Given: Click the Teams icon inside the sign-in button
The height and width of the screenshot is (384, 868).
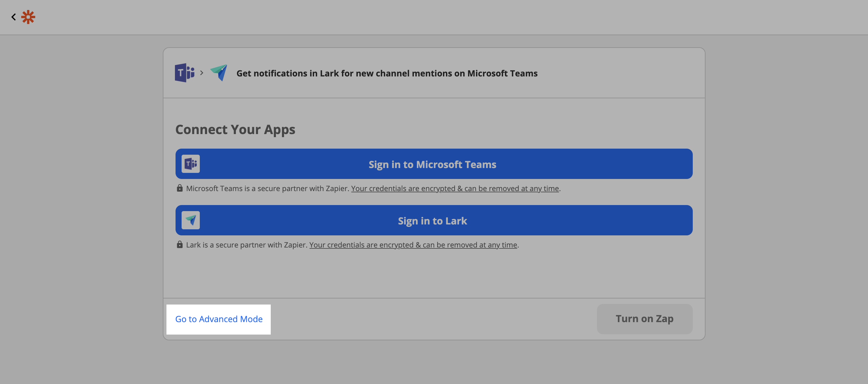Looking at the screenshot, I should pos(191,164).
